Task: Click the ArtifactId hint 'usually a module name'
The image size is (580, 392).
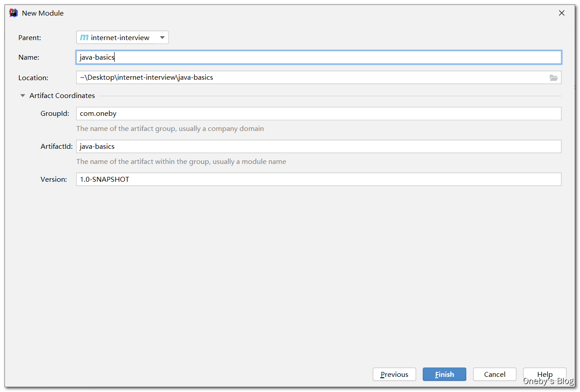Action: pyautogui.click(x=249, y=162)
